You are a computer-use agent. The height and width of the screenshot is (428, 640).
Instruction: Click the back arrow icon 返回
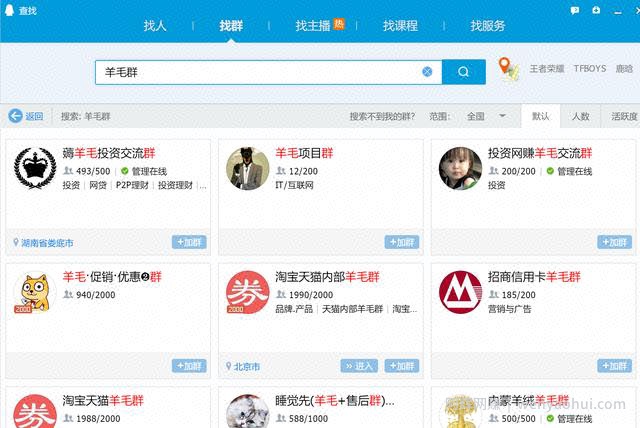click(x=16, y=116)
